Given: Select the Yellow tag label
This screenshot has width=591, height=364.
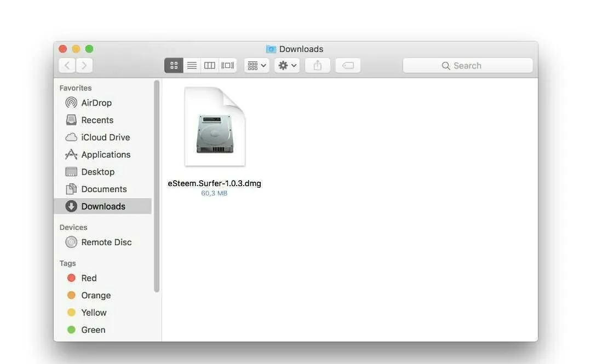Looking at the screenshot, I should 94,313.
